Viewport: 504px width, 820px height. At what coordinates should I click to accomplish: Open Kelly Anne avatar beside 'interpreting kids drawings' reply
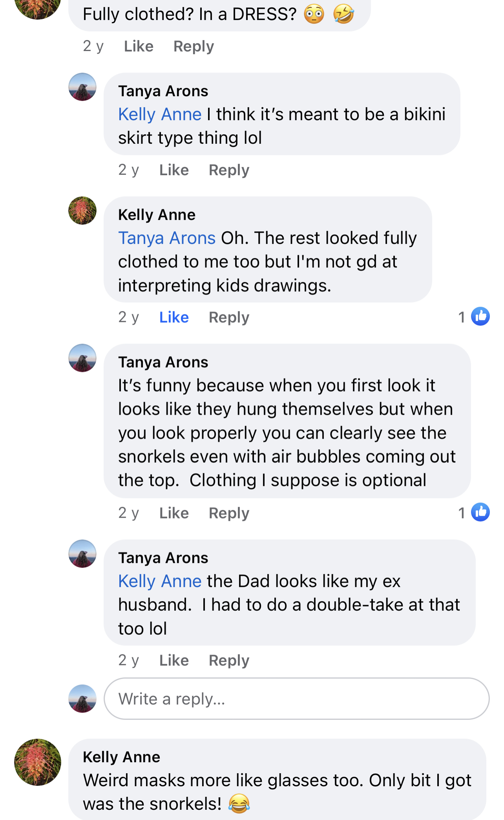coord(82,210)
